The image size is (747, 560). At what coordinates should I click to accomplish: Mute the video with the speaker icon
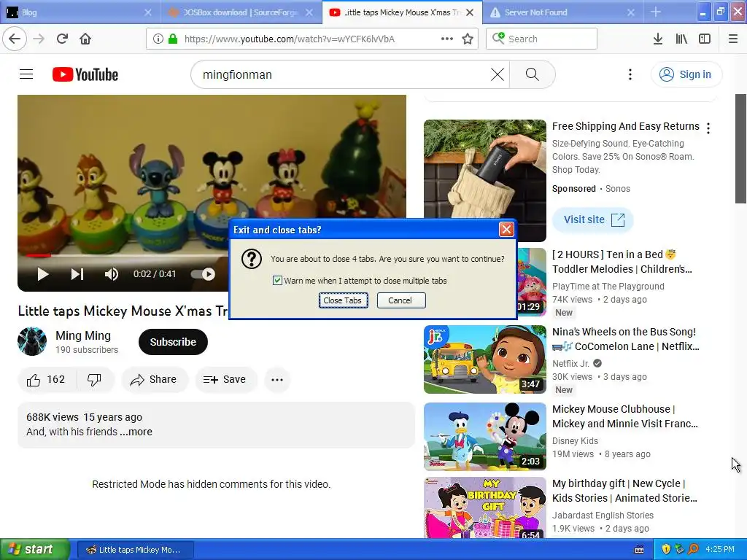[x=111, y=274]
